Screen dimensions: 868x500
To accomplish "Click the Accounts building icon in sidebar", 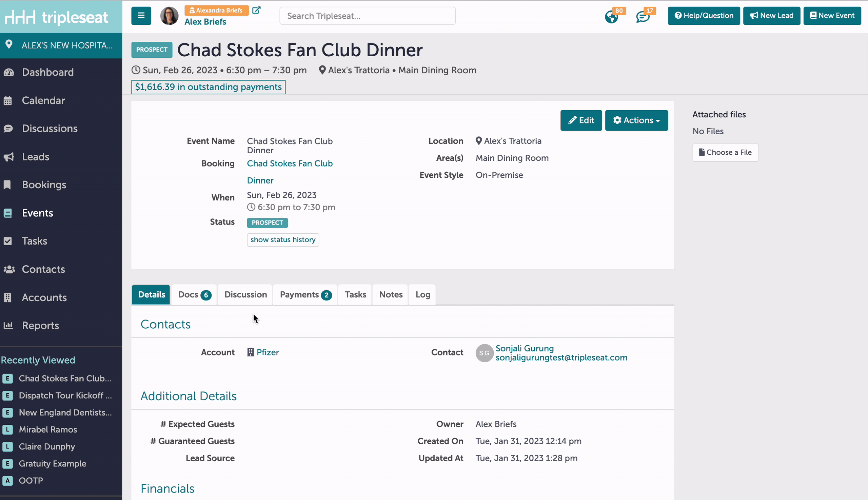I will (7, 298).
